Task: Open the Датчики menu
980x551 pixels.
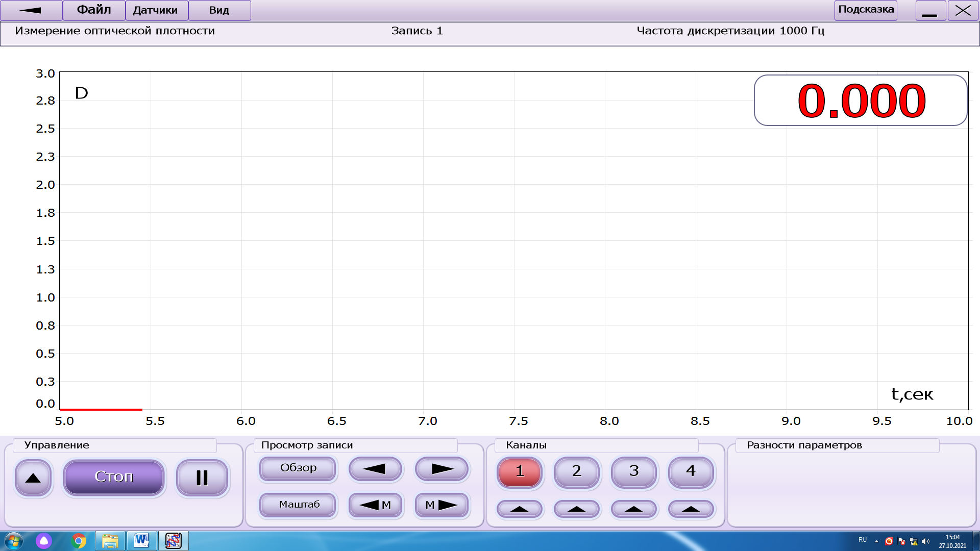Action: tap(157, 10)
